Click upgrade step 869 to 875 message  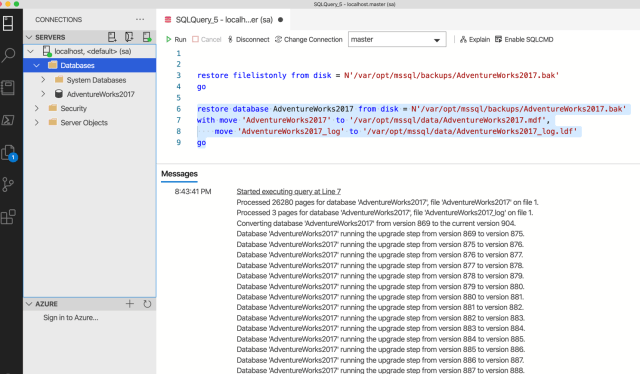[380, 234]
